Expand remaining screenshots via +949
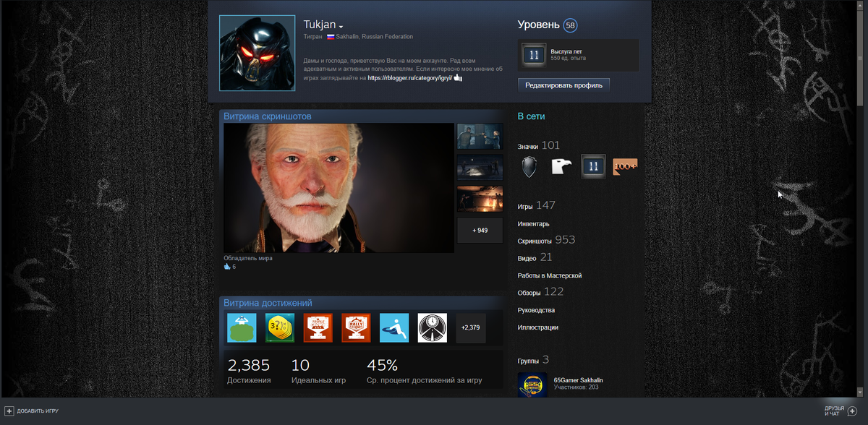Image resolution: width=868 pixels, height=425 pixels. coord(480,230)
